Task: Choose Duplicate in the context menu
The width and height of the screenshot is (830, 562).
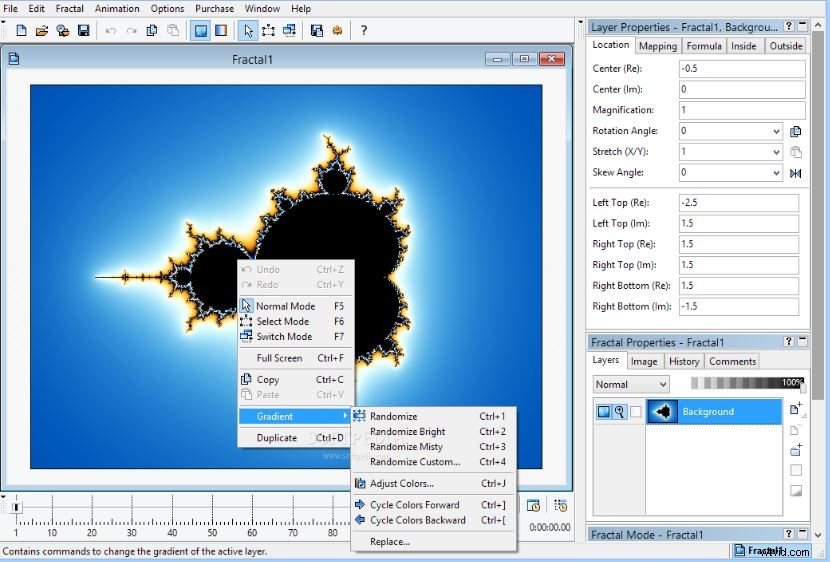Action: point(295,438)
